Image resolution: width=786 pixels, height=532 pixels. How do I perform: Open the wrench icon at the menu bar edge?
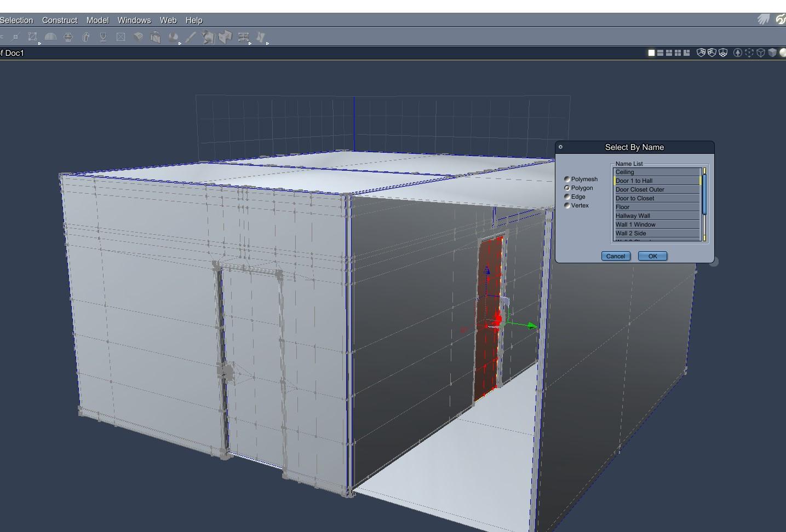coord(781,20)
